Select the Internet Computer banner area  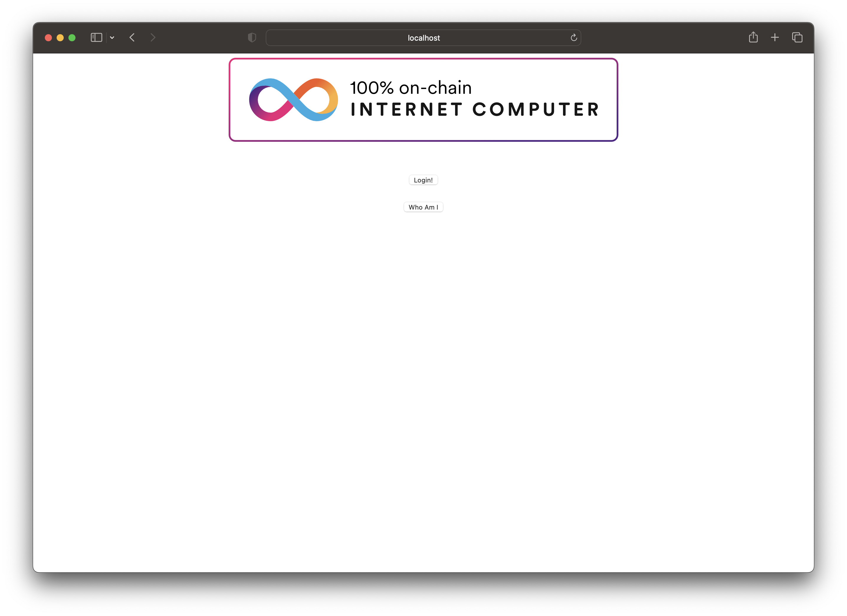[x=423, y=100]
